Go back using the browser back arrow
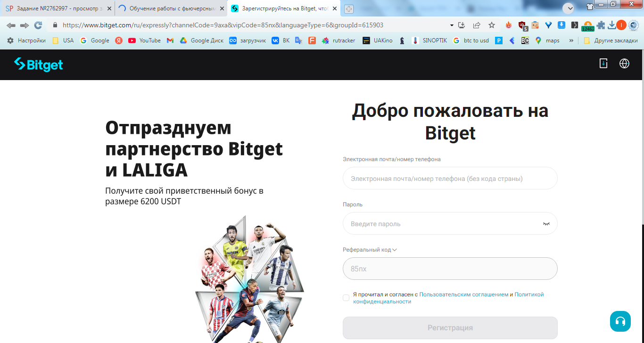Image resolution: width=644 pixels, height=343 pixels. [11, 25]
